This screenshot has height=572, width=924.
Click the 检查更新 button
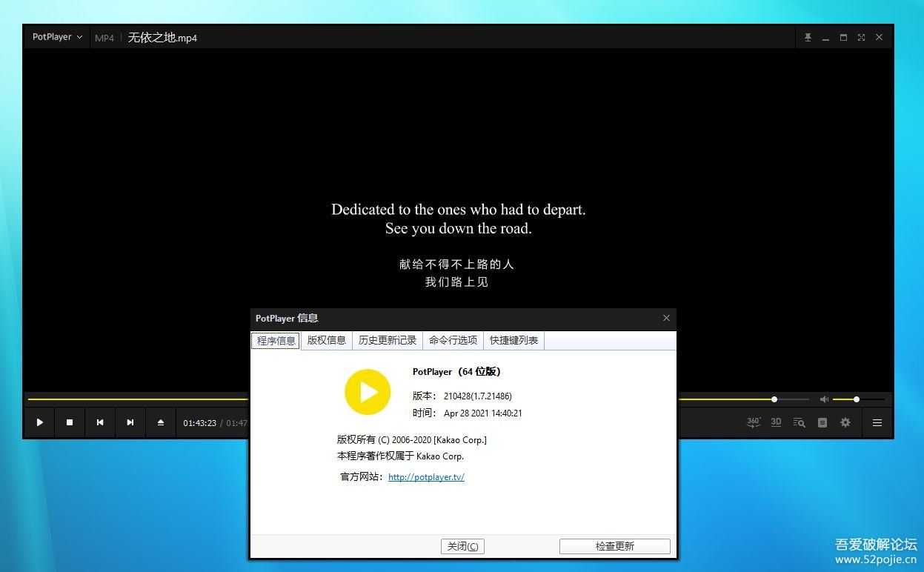coord(614,546)
